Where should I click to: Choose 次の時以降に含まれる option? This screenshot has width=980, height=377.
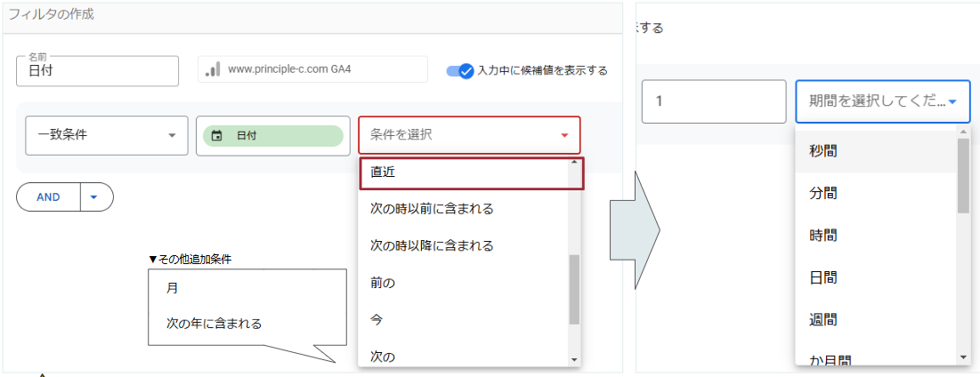(432, 245)
